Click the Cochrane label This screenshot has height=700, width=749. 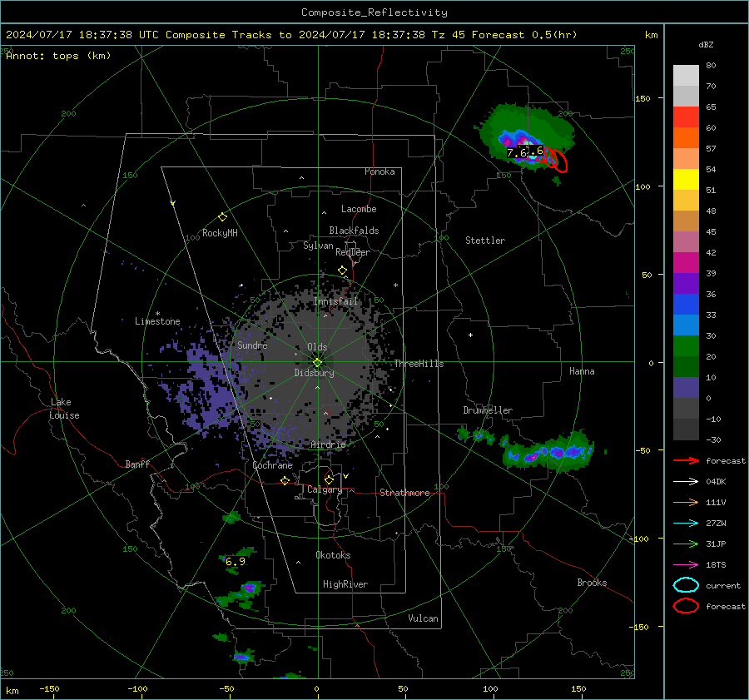[272, 465]
